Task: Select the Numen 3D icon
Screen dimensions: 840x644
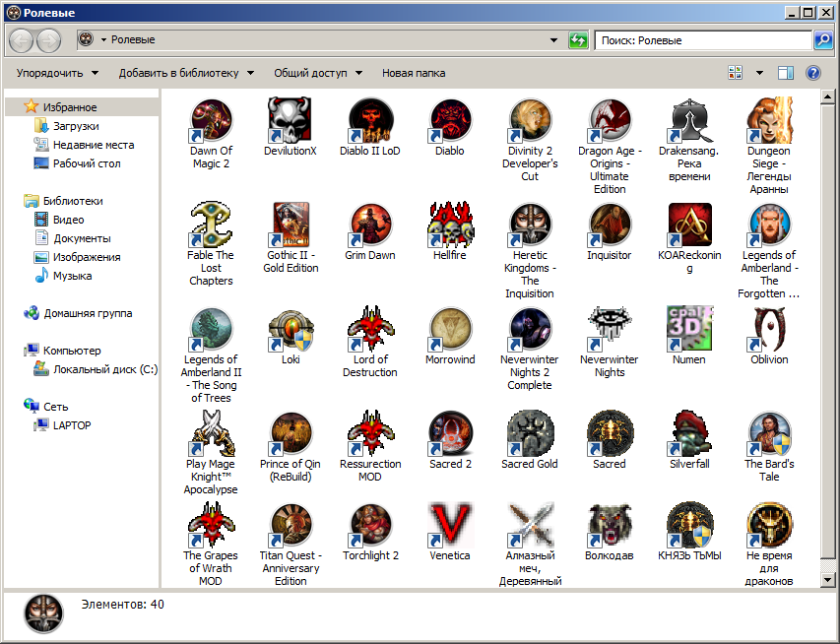Action: (689, 329)
